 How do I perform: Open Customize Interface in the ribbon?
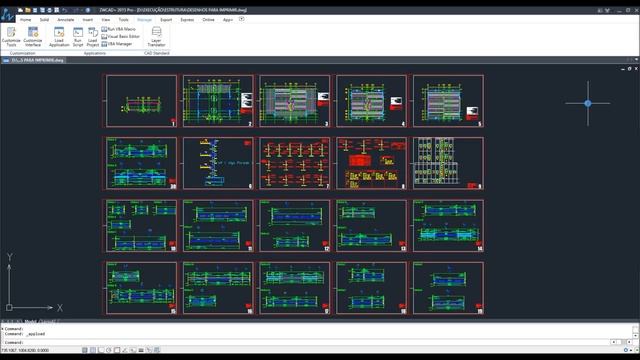pyautogui.click(x=33, y=37)
